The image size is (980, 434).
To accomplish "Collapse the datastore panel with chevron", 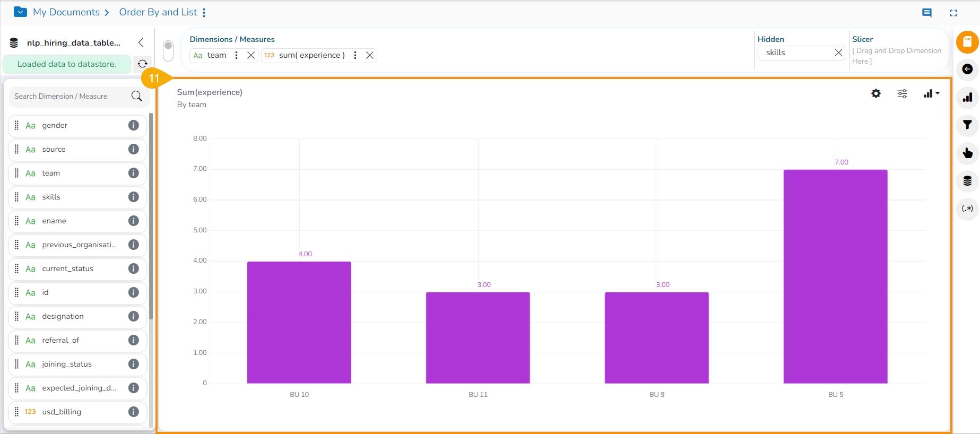I will point(141,42).
